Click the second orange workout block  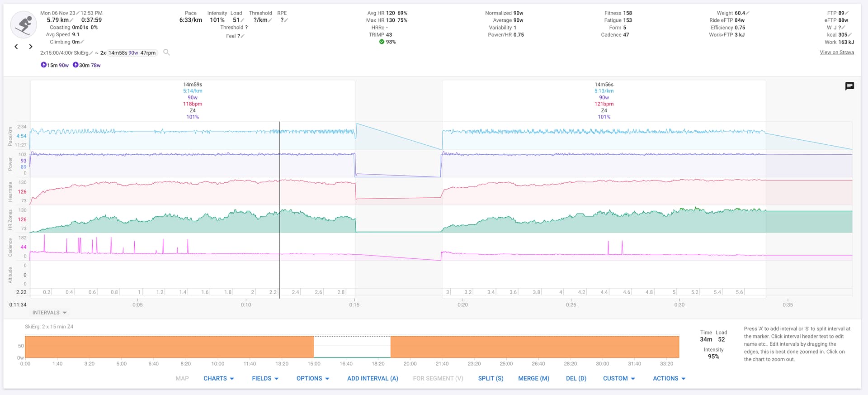(534, 347)
